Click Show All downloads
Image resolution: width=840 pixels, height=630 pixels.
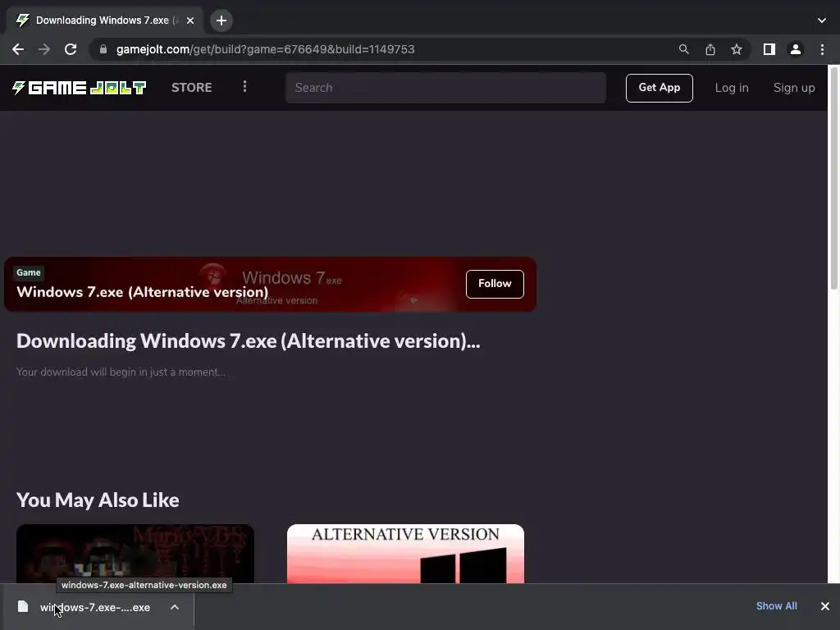click(776, 606)
